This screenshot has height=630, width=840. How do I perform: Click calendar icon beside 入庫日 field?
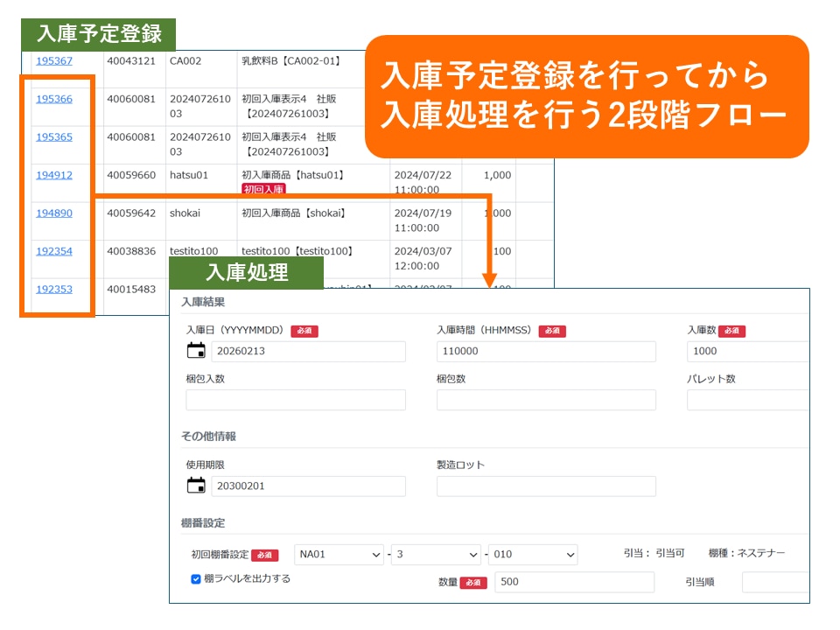coord(196,351)
